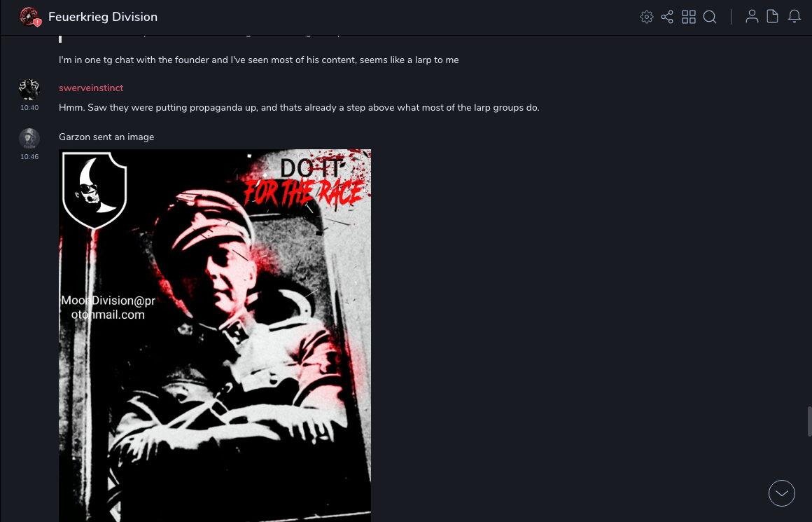The image size is (812, 522).
Task: Open the four-square grid view icon
Action: 689,17
